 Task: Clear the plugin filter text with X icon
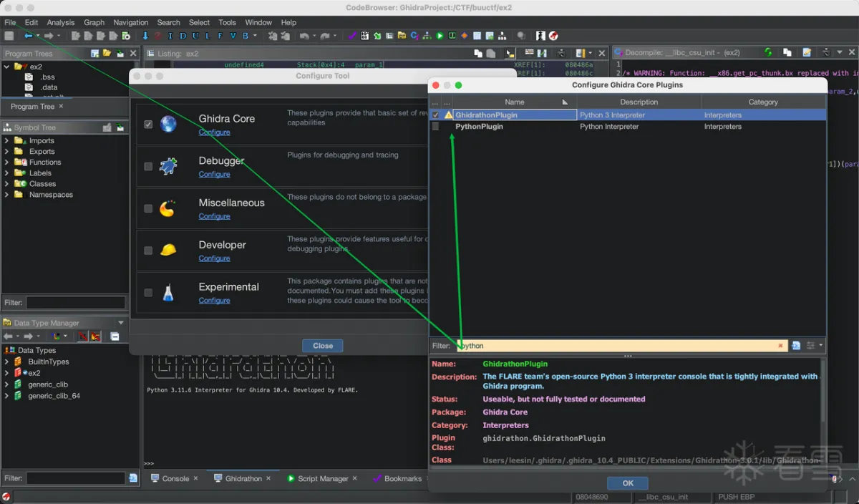coord(780,346)
